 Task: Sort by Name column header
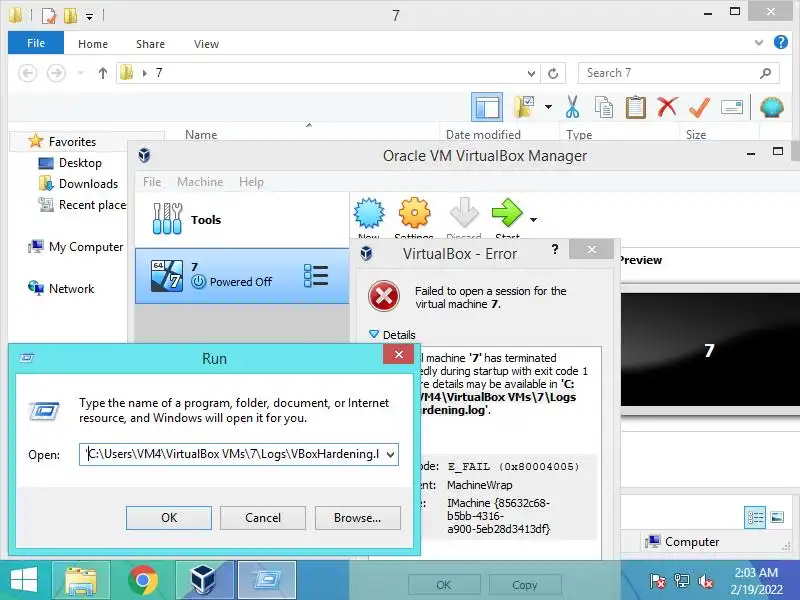coord(201,135)
